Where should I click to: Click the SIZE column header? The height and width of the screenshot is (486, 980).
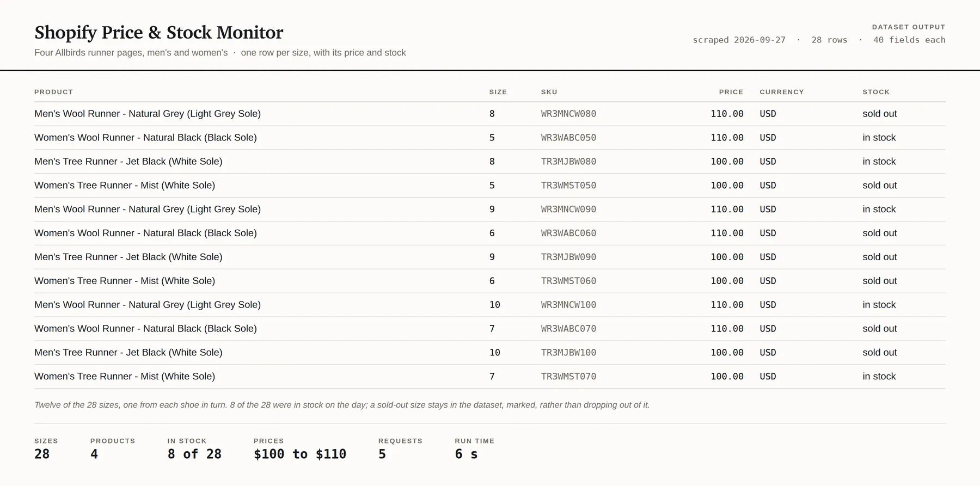tap(498, 92)
